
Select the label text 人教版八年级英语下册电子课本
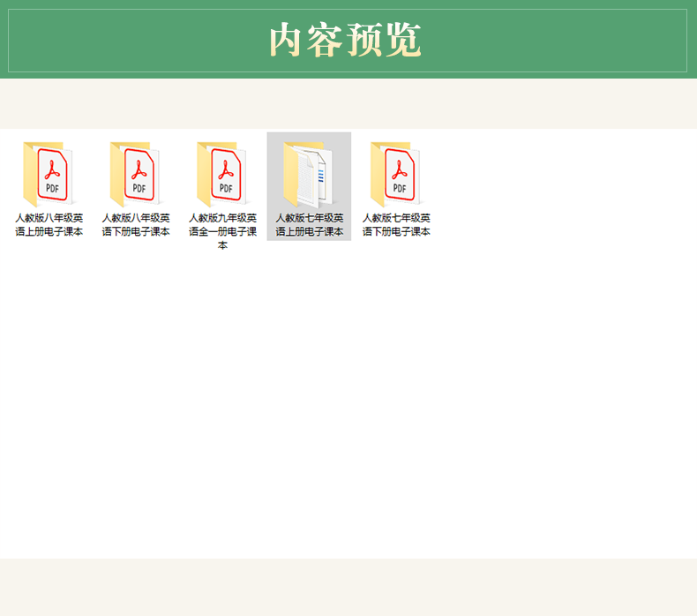click(136, 225)
